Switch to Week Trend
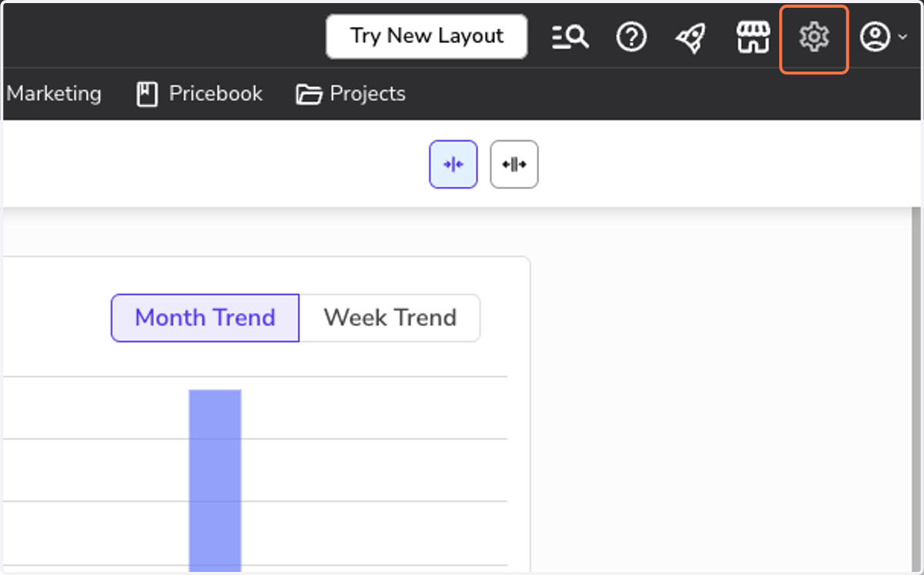Viewport: 924px width, 575px height. (x=390, y=317)
